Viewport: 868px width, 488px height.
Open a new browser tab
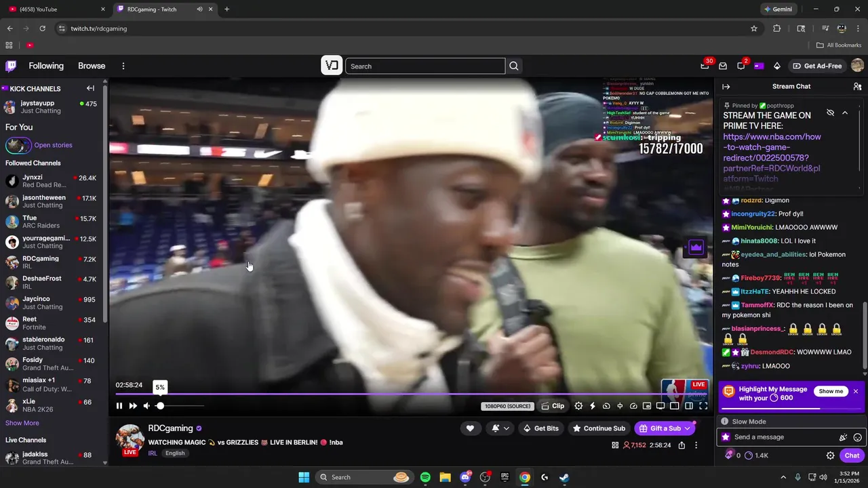coord(226,9)
